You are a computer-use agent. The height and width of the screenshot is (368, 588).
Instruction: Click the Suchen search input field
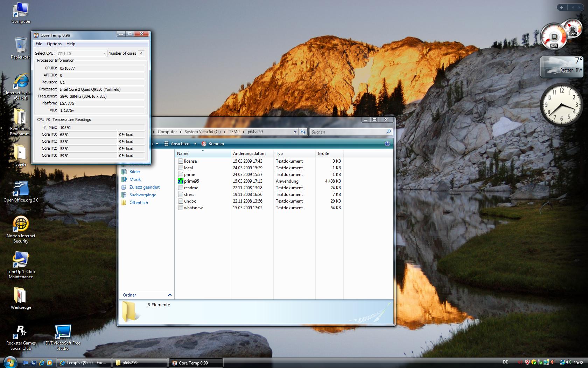click(348, 132)
